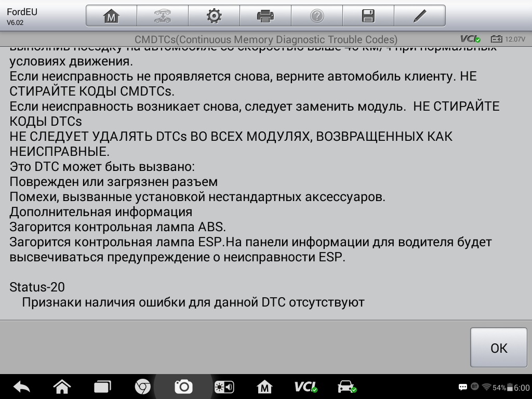The height and width of the screenshot is (399, 532).
Task: Go to the Android home screen
Action: (x=62, y=387)
